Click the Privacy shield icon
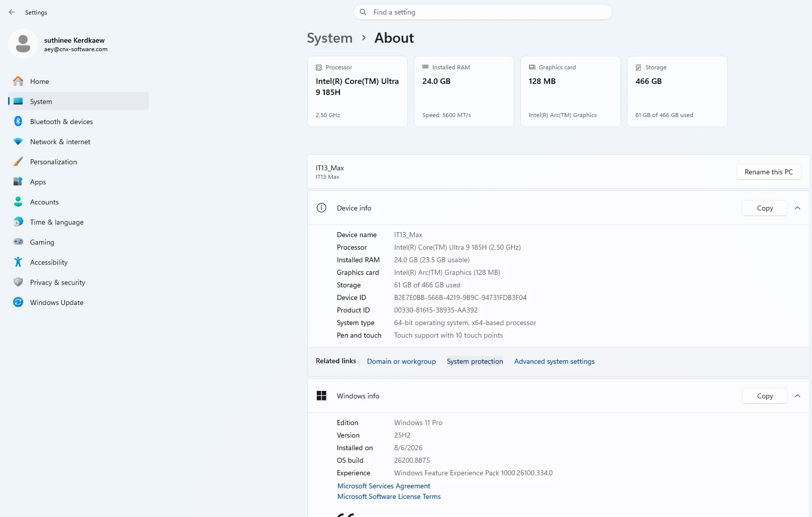 18,282
